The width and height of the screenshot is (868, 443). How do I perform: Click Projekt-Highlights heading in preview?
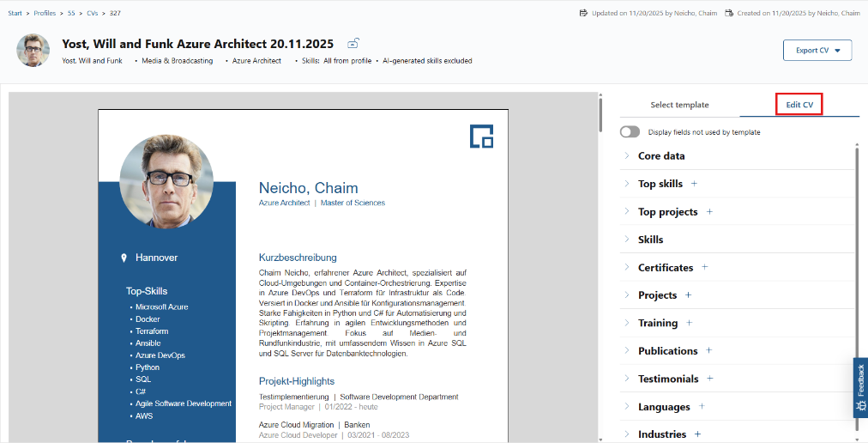click(x=297, y=381)
